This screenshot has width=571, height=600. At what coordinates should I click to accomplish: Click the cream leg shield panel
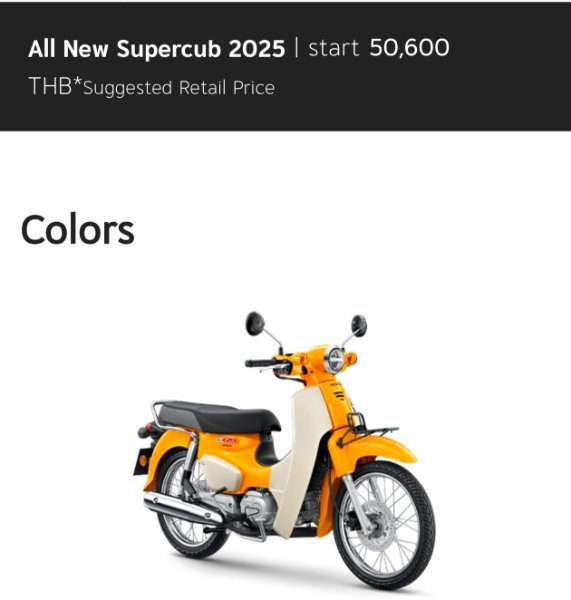tap(299, 459)
